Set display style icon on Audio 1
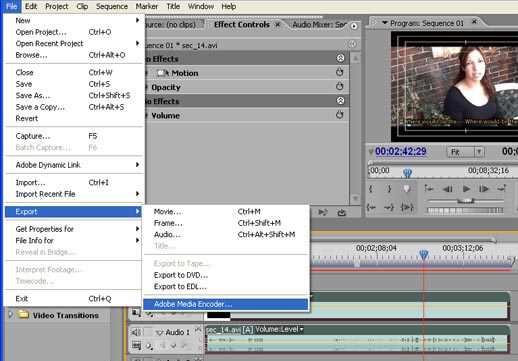Image resolution: width=518 pixels, height=361 pixels. 136,345
